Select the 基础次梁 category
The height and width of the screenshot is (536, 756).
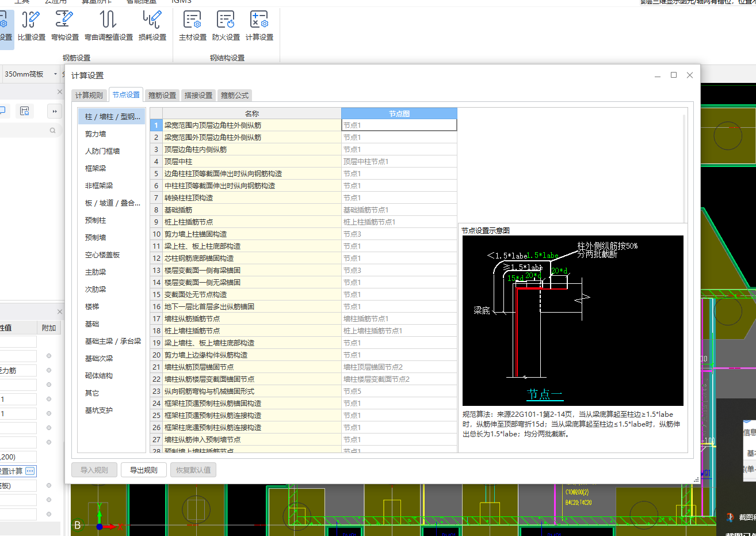[112, 358]
